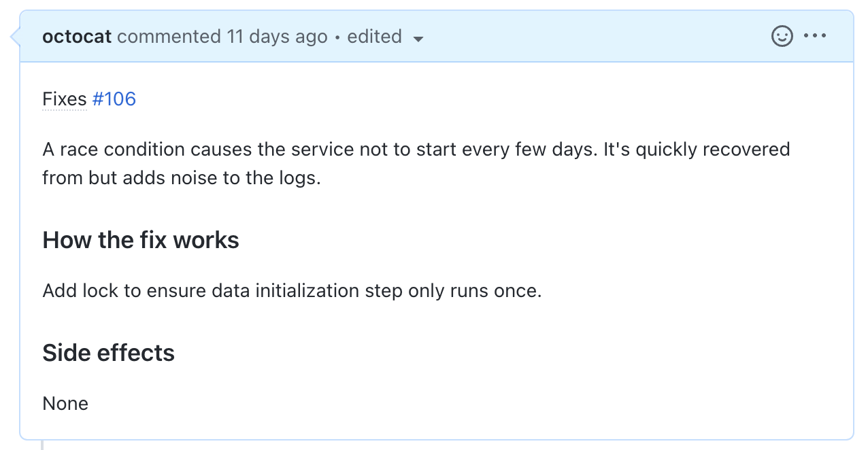
Task: Click the timeline connector line below comment
Action: click(42, 445)
